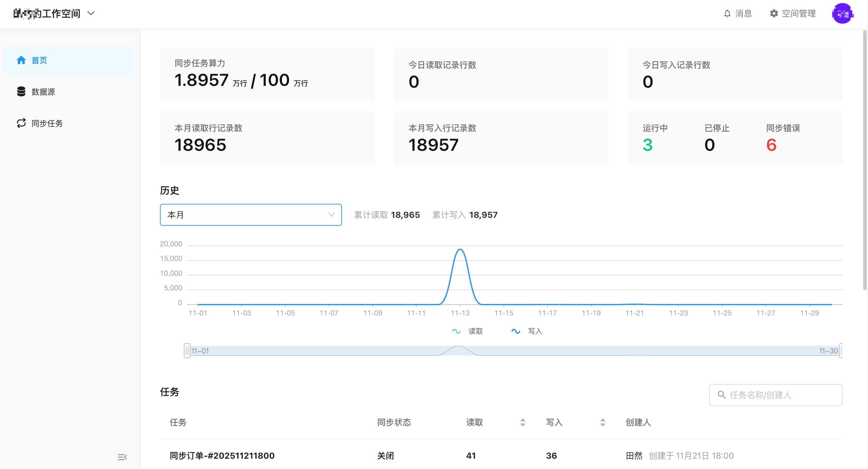Image resolution: width=868 pixels, height=469 pixels.
Task: Click the home icon in sidebar
Action: pos(21,60)
